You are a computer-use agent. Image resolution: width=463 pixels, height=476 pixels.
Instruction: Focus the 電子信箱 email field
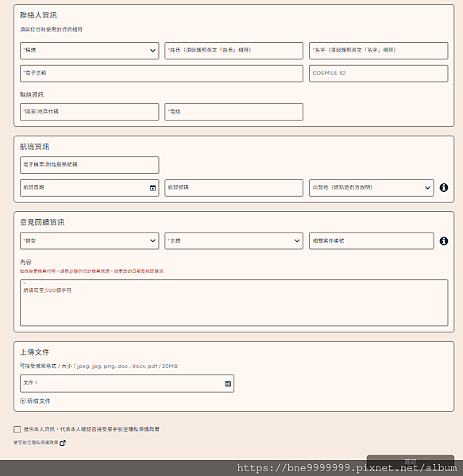(161, 74)
